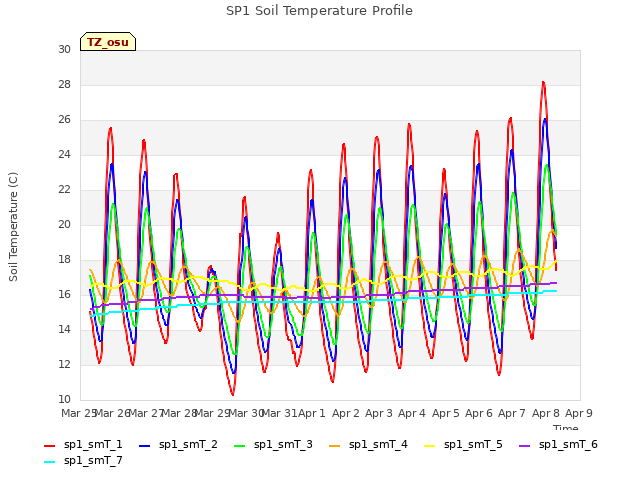
Task: Click the SP1 Soil Temperature Profile title
Action: [x=319, y=11]
